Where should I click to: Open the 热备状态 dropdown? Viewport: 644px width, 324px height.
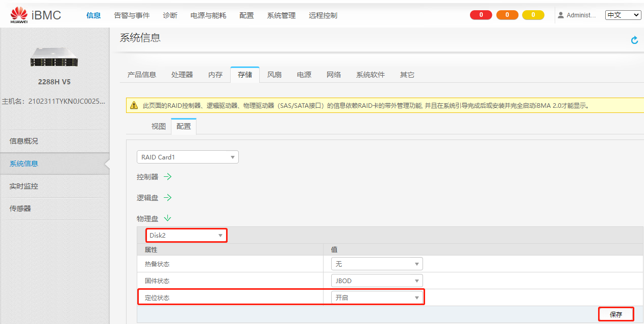click(x=377, y=264)
